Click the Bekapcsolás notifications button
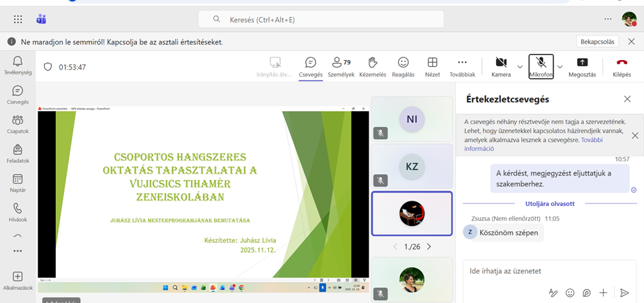 [598, 42]
